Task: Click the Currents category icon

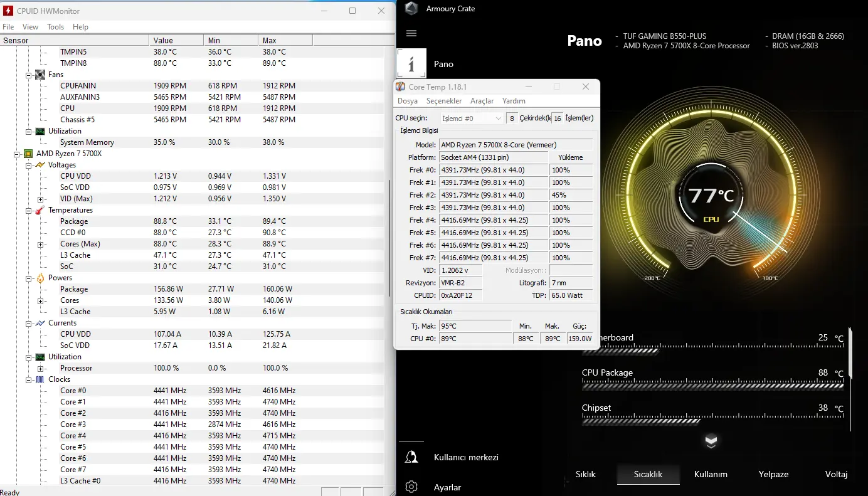Action: [40, 323]
